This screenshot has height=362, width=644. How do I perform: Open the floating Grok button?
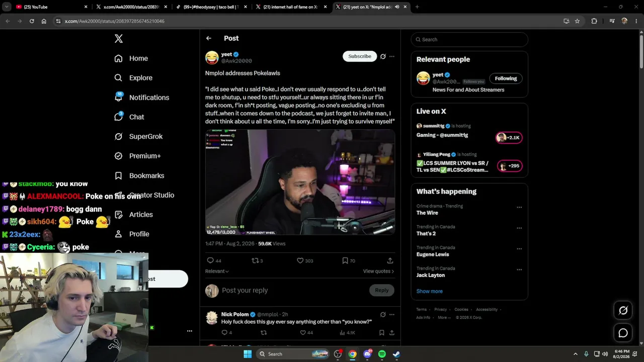[x=623, y=310]
